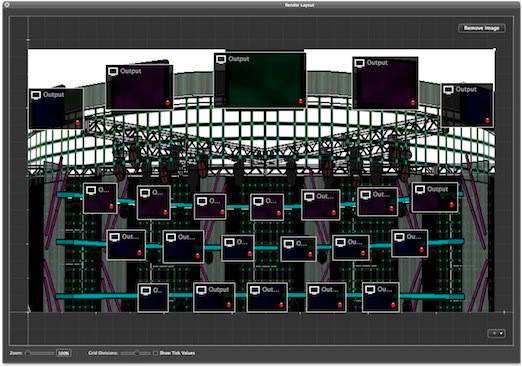Click red dot of top-right blue Output node
Viewport: 522px width, 367px height.
point(487,120)
